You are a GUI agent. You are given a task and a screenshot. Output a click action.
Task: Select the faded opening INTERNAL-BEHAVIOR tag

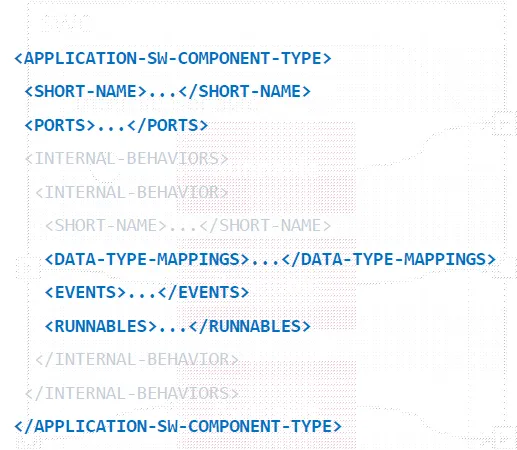[x=132, y=193]
